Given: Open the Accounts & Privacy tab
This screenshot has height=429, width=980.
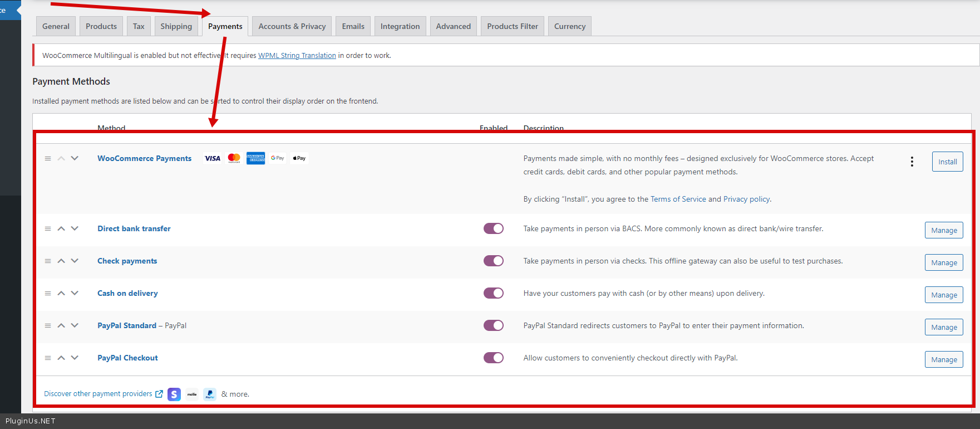Looking at the screenshot, I should (292, 26).
